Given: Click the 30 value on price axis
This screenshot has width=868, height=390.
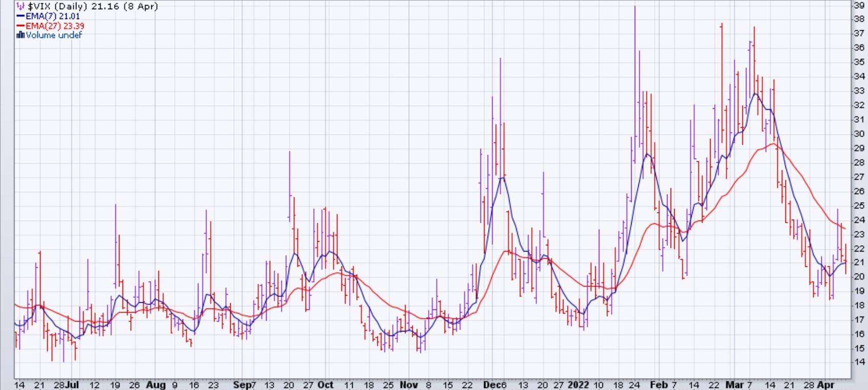Looking at the screenshot, I should 859,134.
